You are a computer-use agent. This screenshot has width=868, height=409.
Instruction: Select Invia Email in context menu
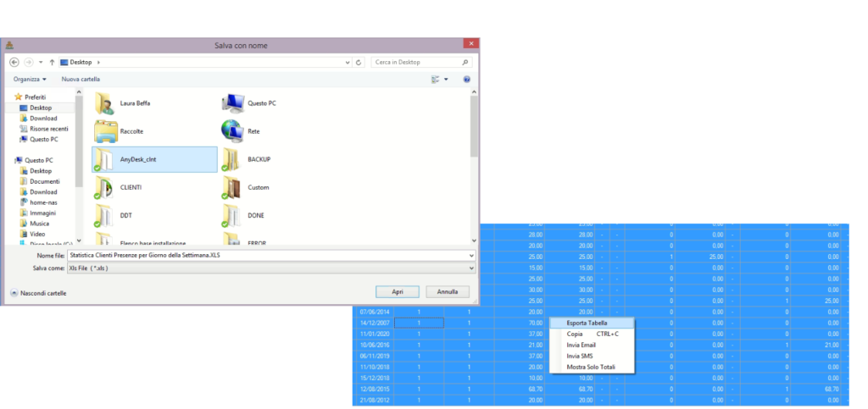(581, 345)
